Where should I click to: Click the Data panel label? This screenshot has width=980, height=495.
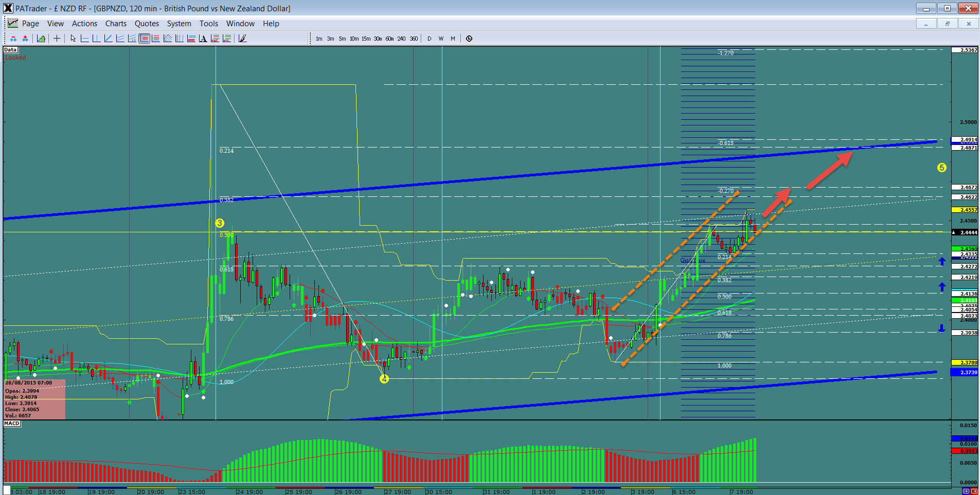click(x=10, y=50)
